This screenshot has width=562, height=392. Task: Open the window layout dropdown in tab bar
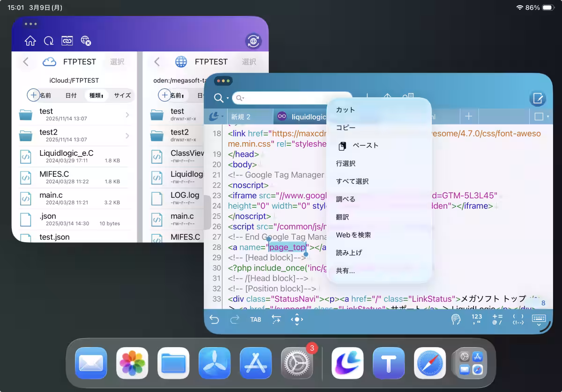pos(541,116)
